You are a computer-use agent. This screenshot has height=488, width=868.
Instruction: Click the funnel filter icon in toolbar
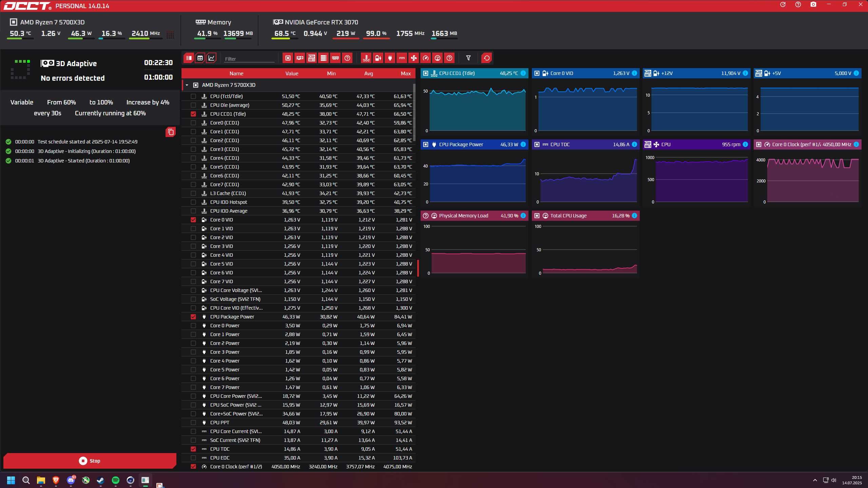coord(468,58)
